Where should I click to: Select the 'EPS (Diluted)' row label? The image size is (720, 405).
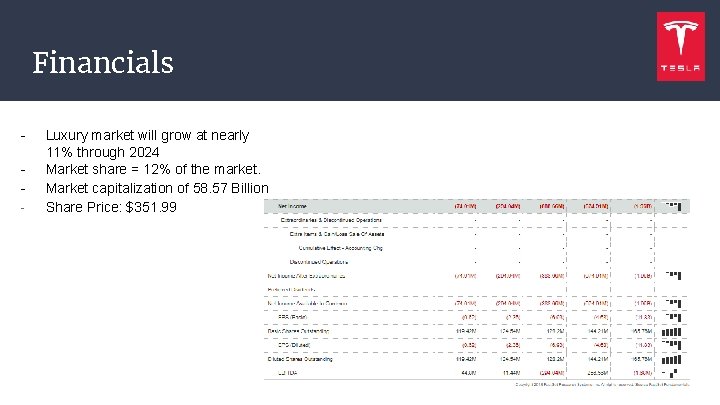pos(294,345)
